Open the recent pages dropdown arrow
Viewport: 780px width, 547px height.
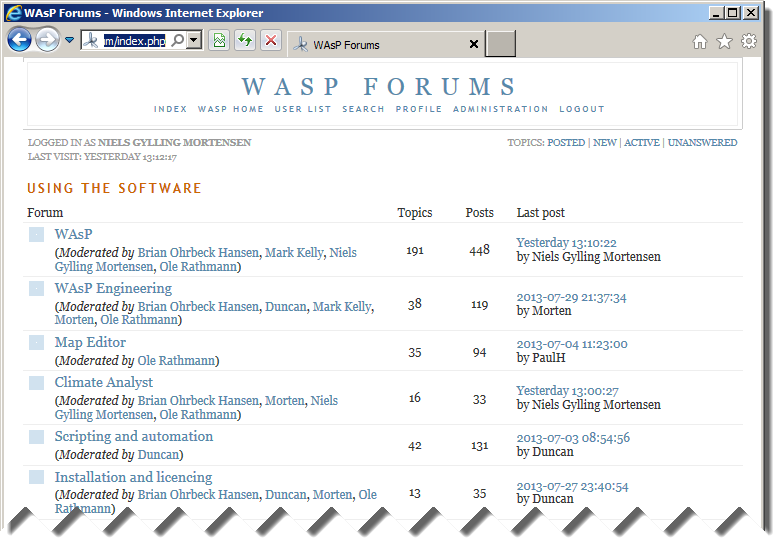point(69,40)
